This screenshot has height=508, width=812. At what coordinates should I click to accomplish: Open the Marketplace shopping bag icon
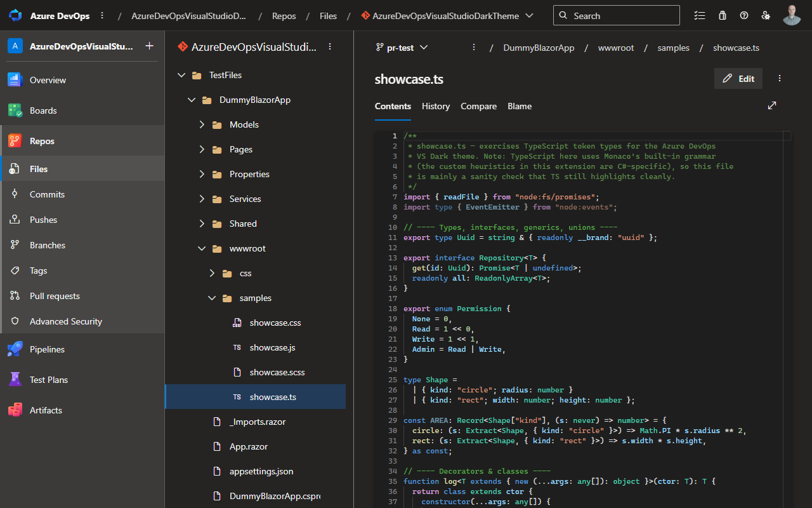click(x=722, y=15)
